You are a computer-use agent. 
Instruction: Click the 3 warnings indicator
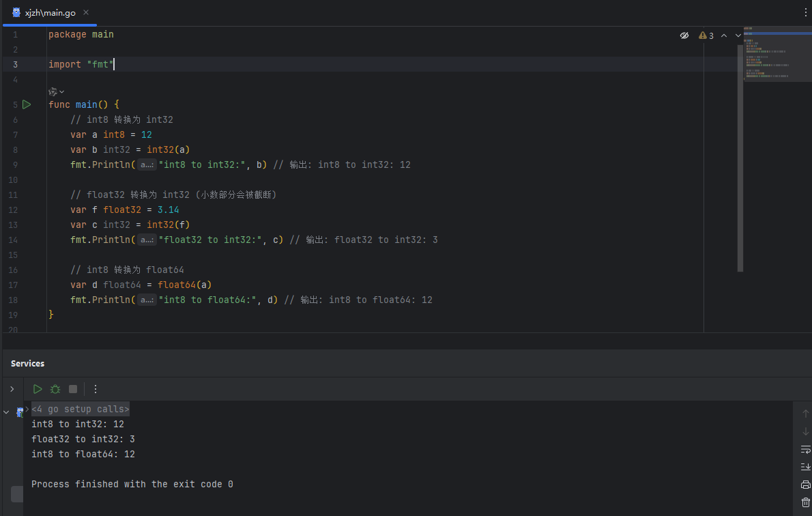706,35
